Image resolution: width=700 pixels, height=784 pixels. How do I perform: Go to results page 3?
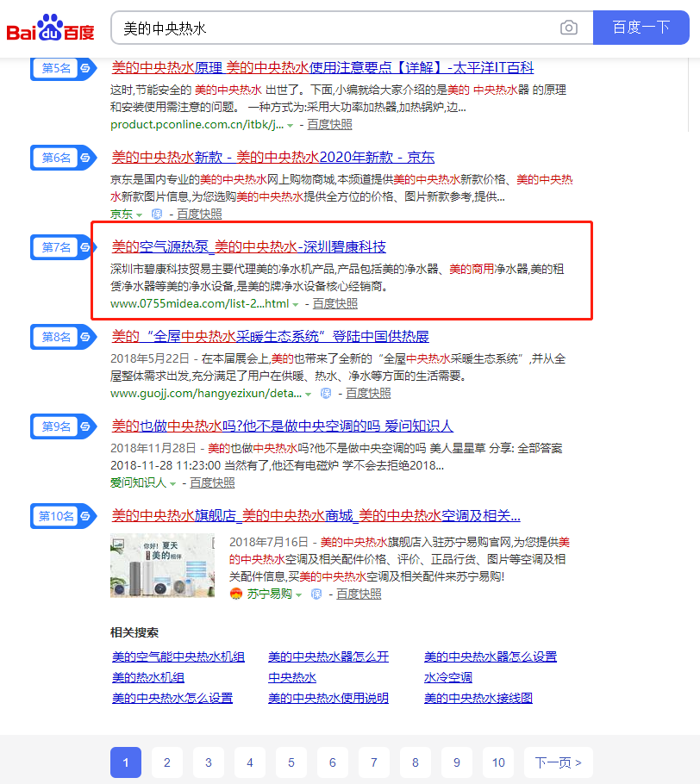point(209,762)
